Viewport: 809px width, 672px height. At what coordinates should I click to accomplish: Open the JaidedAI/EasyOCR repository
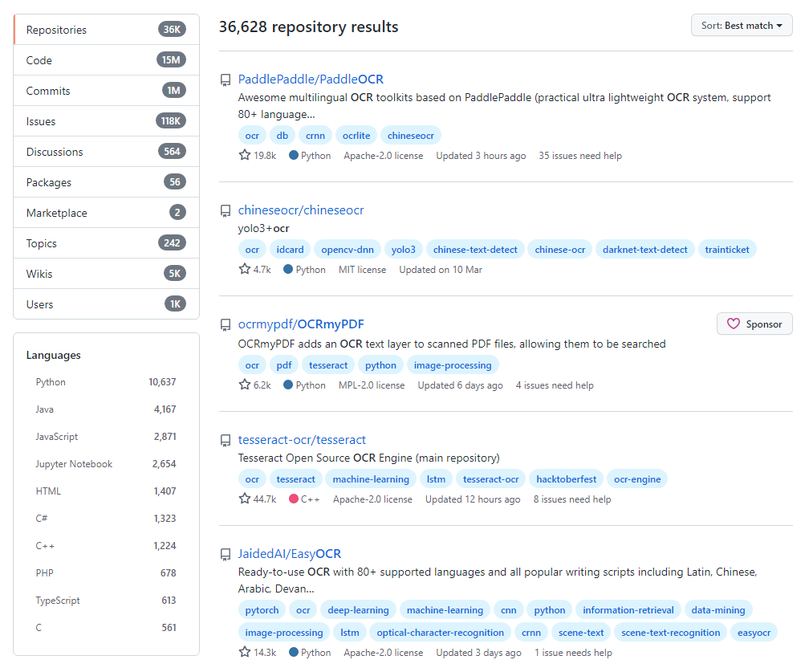pyautogui.click(x=290, y=554)
